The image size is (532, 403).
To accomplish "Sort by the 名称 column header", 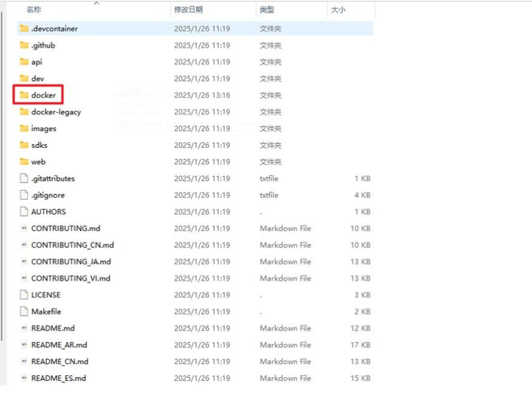I will (x=34, y=10).
